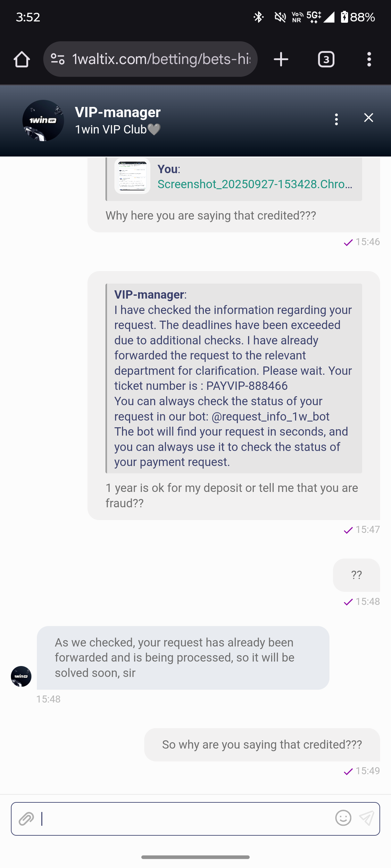Tap the quoted VIP-manager reply block

point(233,378)
